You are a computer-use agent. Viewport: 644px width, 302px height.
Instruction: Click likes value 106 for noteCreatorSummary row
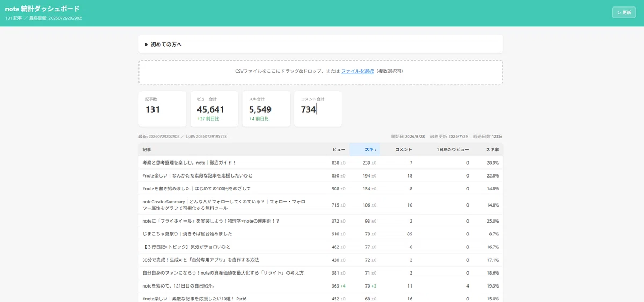click(367, 205)
